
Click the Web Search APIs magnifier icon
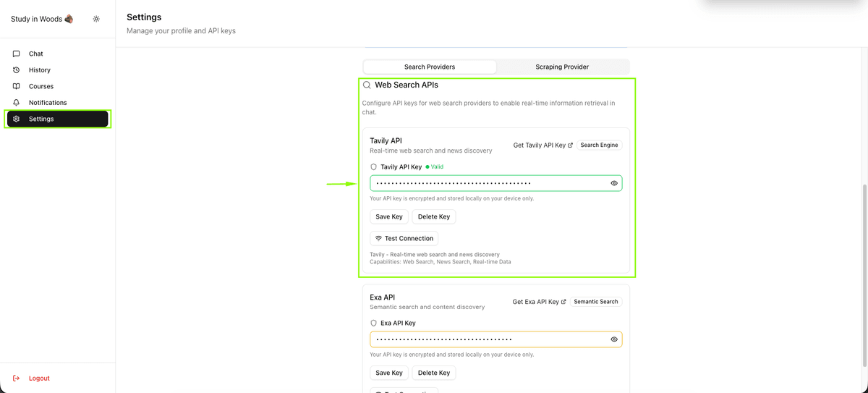(x=367, y=85)
